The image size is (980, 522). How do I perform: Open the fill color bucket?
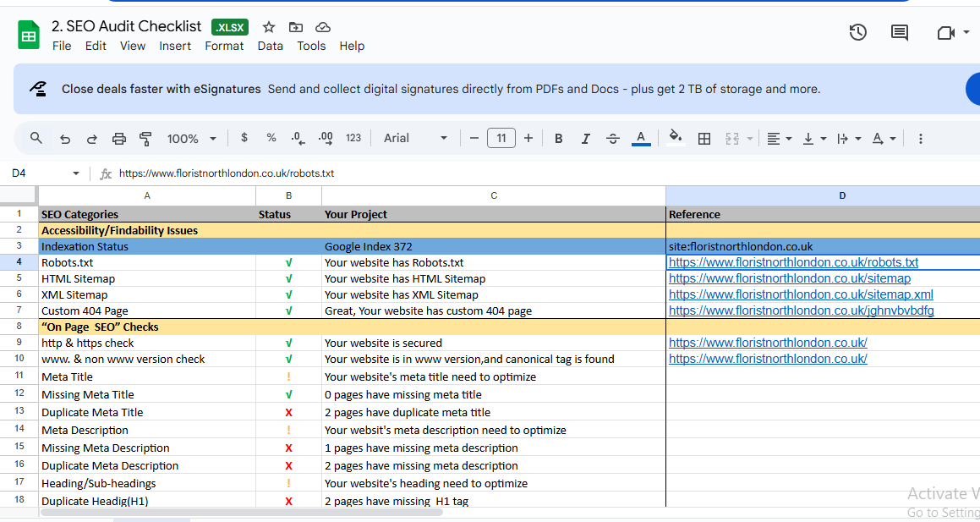[676, 138]
